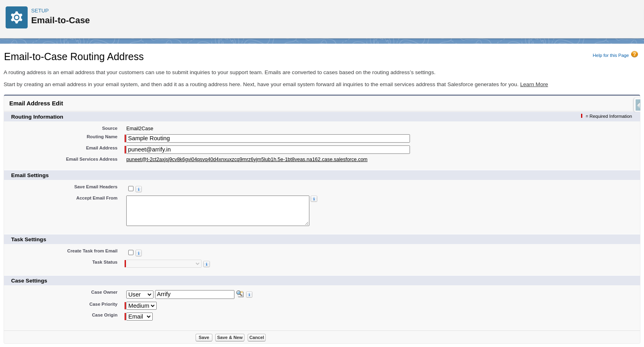The image size is (644, 347).
Task: Click the Required Information legend text
Action: (x=608, y=117)
